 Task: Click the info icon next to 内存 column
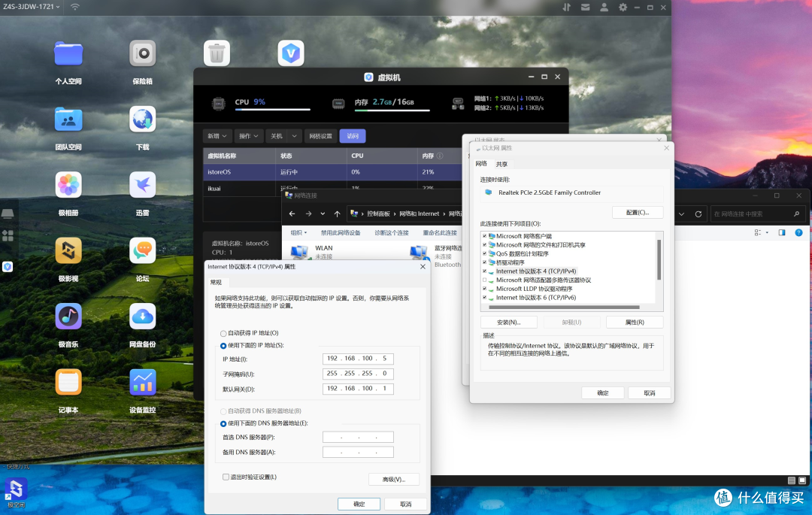(x=440, y=156)
